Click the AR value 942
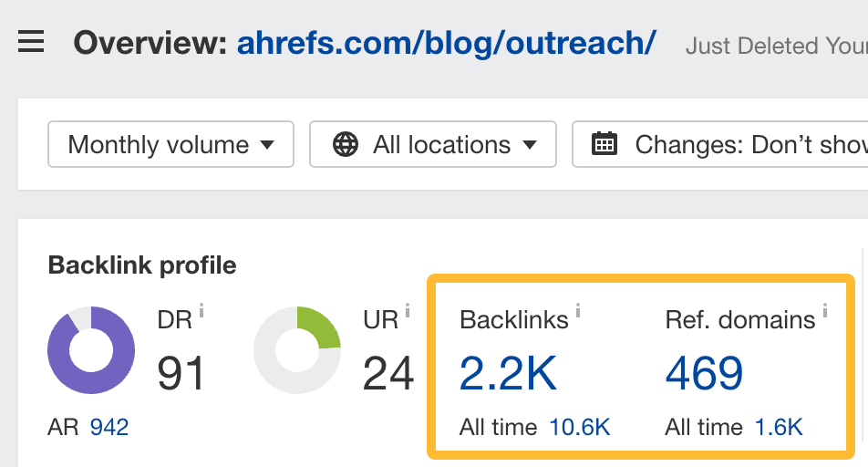This screenshot has width=868, height=467. pyautogui.click(x=109, y=427)
